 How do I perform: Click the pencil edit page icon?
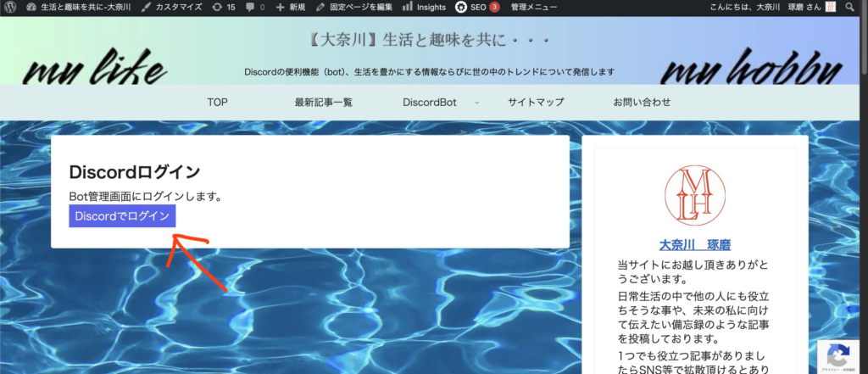(x=320, y=7)
